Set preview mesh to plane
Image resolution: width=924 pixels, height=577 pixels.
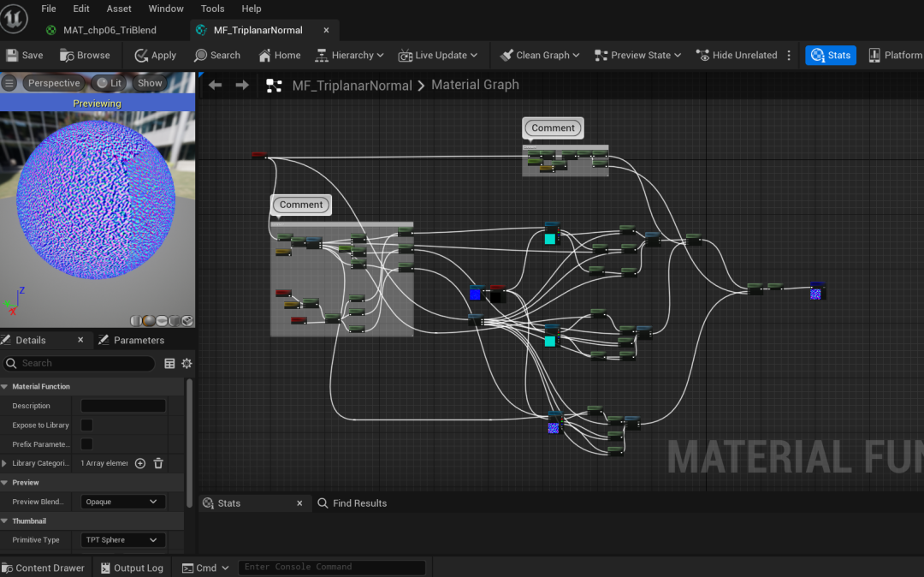pos(162,321)
